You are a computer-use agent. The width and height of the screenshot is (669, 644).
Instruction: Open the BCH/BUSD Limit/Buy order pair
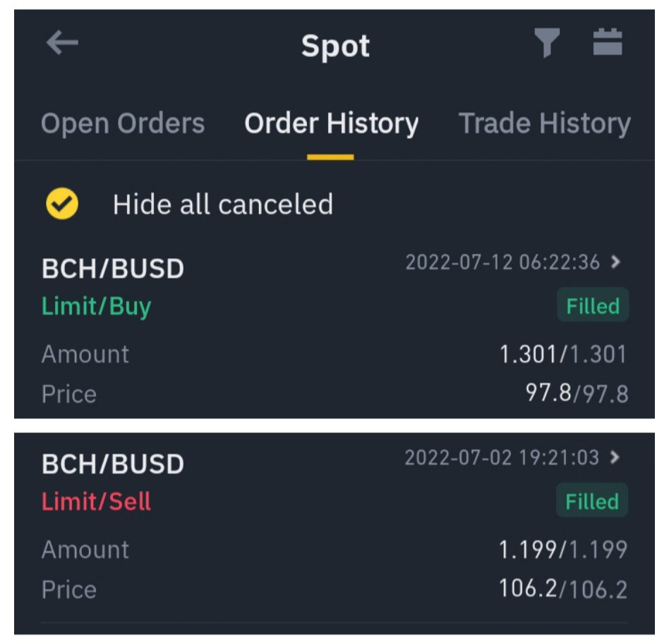pos(113,269)
